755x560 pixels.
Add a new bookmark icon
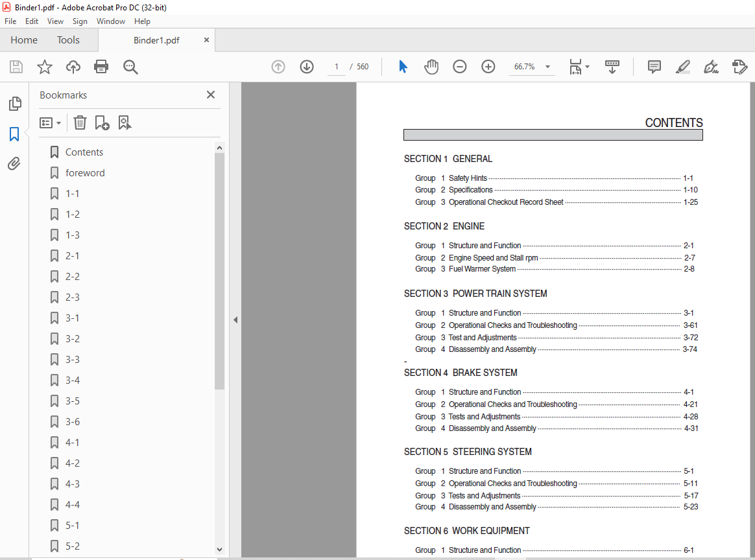(102, 122)
